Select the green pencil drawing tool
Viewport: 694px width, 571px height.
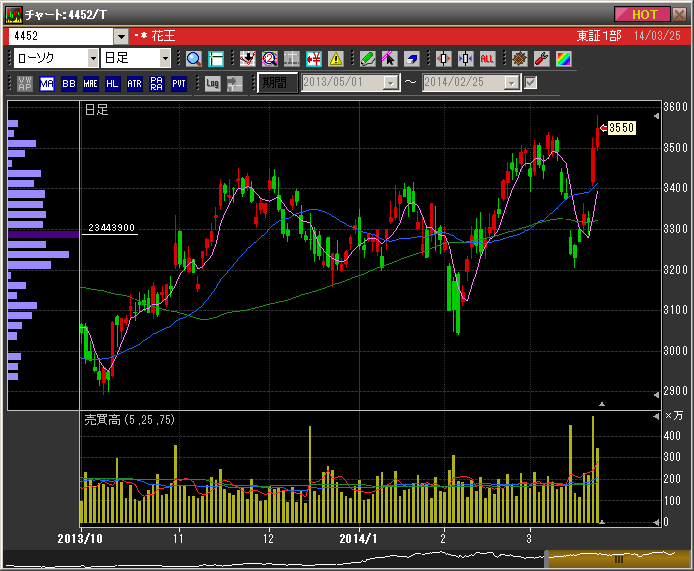click(367, 59)
